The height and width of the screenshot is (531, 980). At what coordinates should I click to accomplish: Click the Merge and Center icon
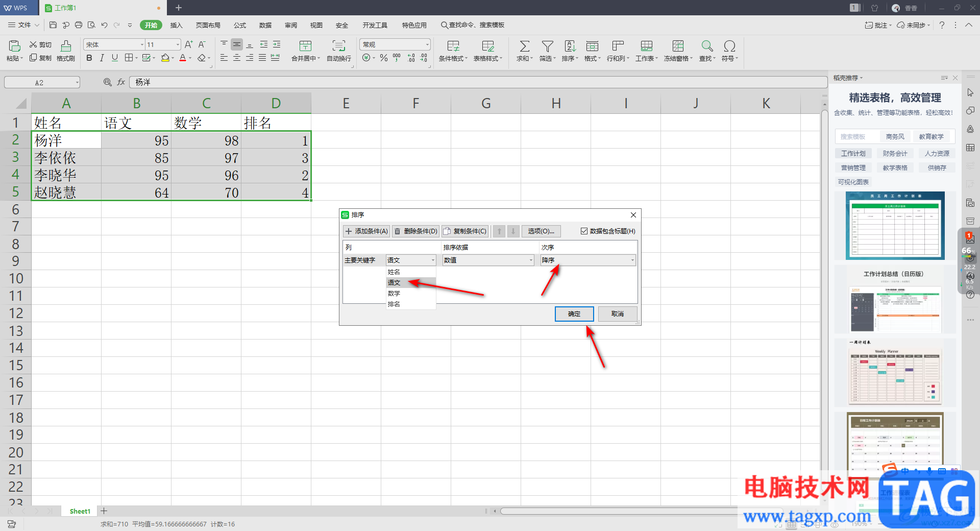click(305, 46)
